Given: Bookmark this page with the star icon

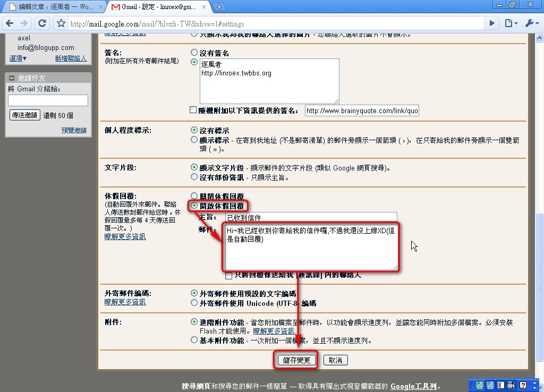Looking at the screenshot, I should coord(61,23).
